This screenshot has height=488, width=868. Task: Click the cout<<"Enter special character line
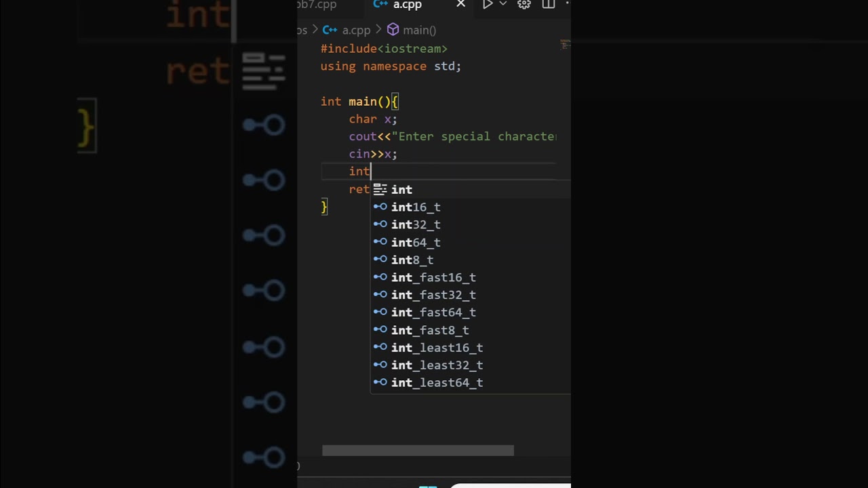coord(452,137)
